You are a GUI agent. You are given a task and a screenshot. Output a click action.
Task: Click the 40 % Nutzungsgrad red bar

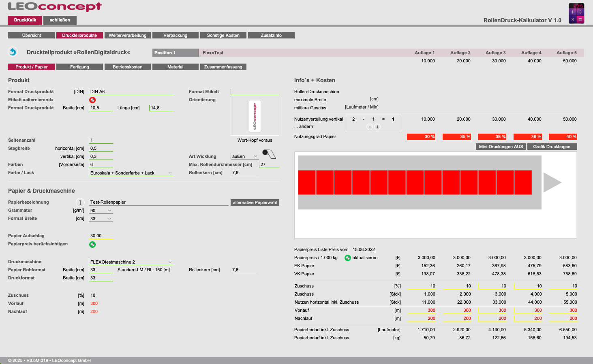pos(563,137)
